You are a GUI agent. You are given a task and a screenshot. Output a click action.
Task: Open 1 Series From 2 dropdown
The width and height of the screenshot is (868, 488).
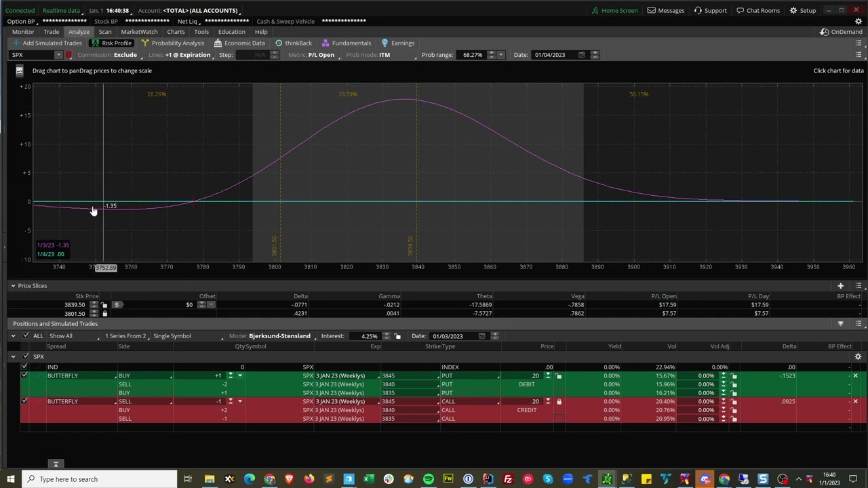[125, 336]
